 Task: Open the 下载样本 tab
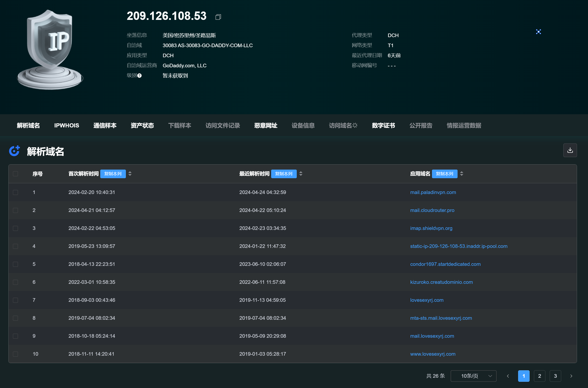pos(179,126)
